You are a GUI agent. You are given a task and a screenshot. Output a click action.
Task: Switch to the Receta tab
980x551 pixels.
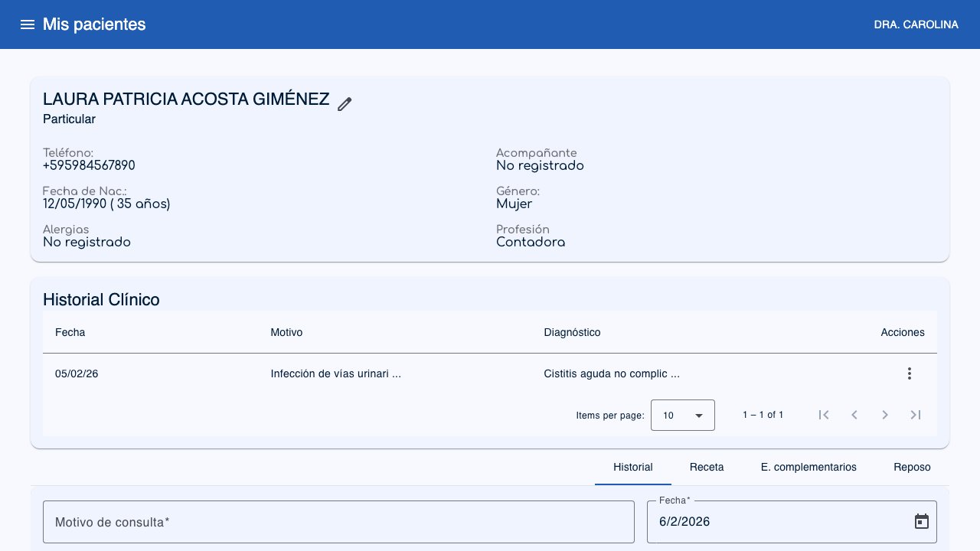706,467
